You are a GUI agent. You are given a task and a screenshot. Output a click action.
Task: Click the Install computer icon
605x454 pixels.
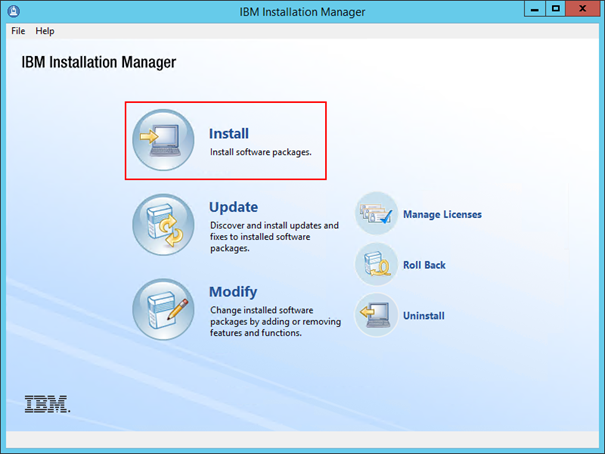coord(163,140)
